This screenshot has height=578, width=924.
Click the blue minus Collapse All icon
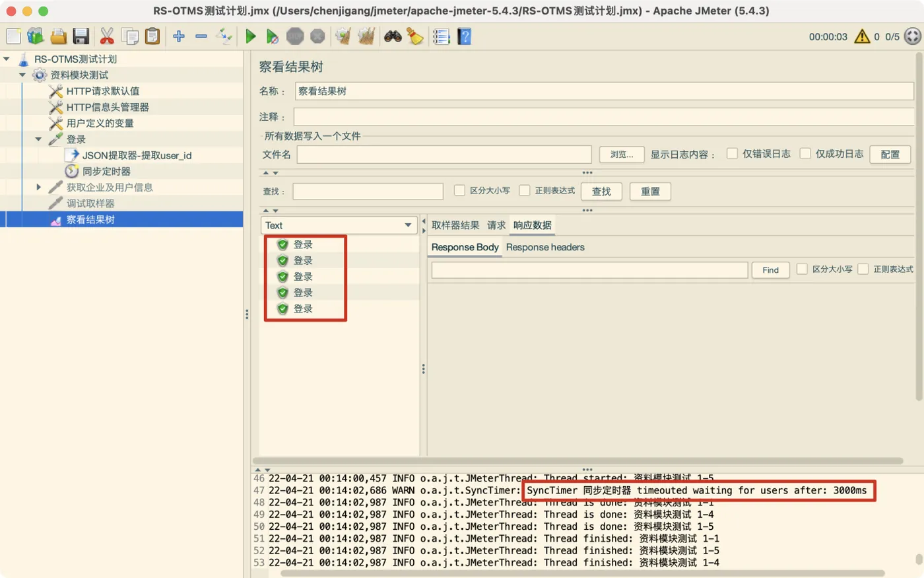[201, 36]
